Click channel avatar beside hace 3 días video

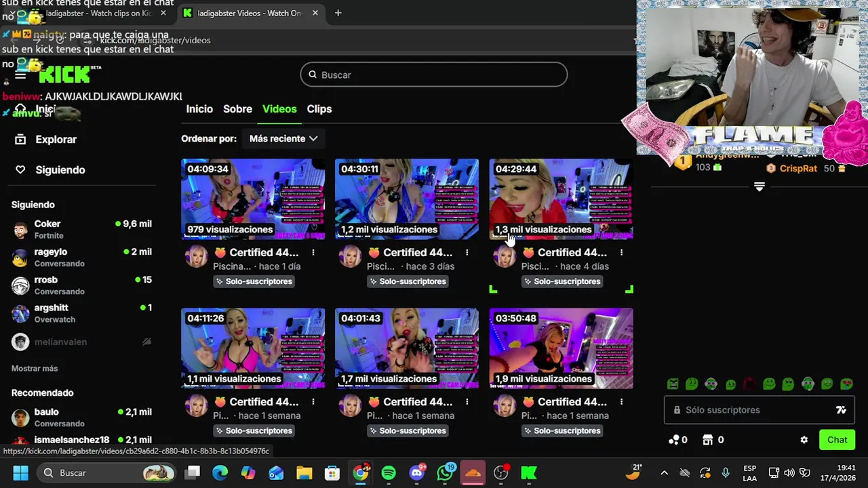(x=351, y=257)
